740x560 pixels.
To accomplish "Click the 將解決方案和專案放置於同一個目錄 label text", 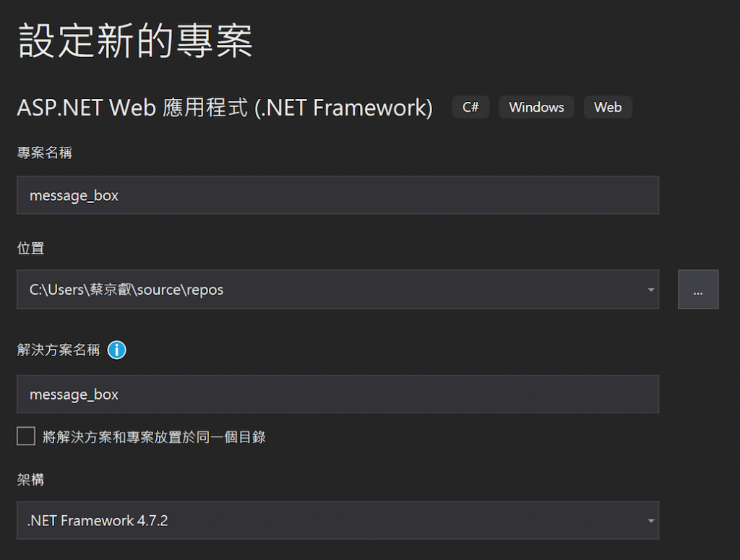I will coord(155,437).
